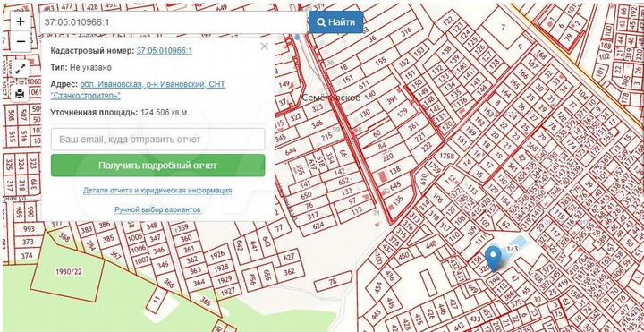Select parcel 364 on the map
The height and width of the screenshot is (332, 644).
pyautogui.click(x=199, y=283)
